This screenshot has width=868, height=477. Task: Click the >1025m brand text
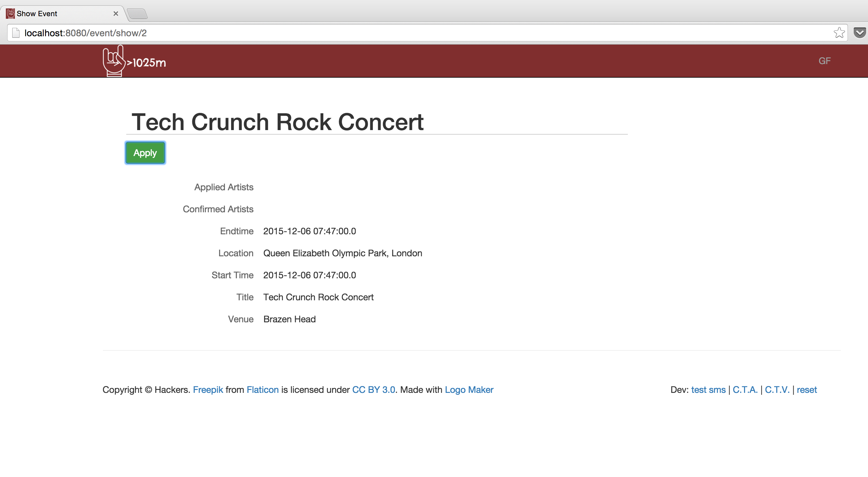[x=147, y=63]
